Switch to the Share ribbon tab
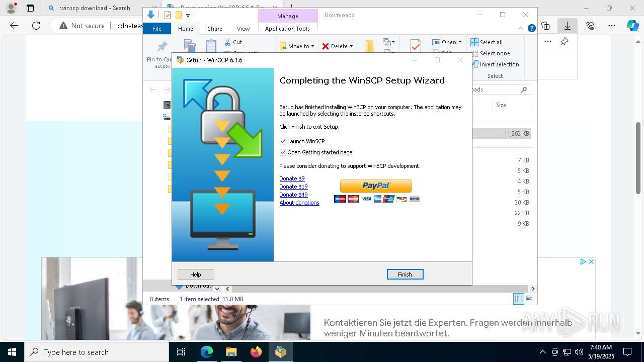The height and width of the screenshot is (362, 644). 215,29
